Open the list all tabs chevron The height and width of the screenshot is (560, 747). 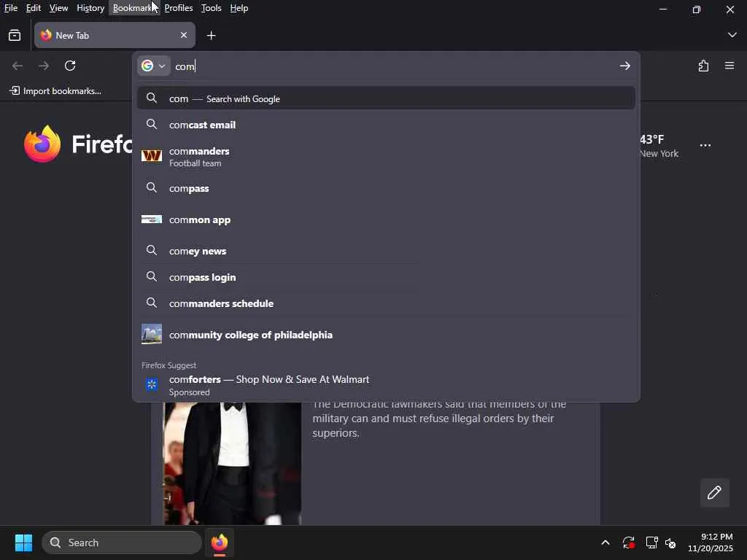tap(732, 35)
